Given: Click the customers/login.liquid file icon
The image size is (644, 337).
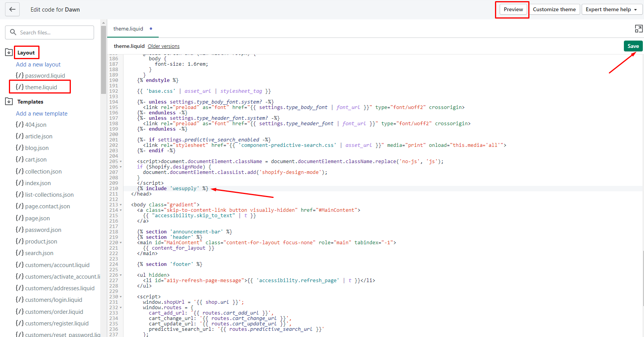Looking at the screenshot, I should coord(20,300).
